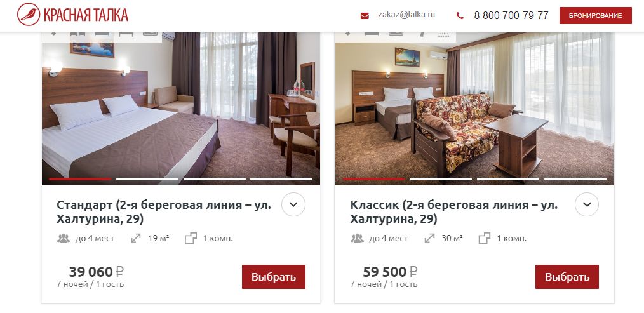Open the Классик room photo
644x313 pixels.
click(474, 109)
